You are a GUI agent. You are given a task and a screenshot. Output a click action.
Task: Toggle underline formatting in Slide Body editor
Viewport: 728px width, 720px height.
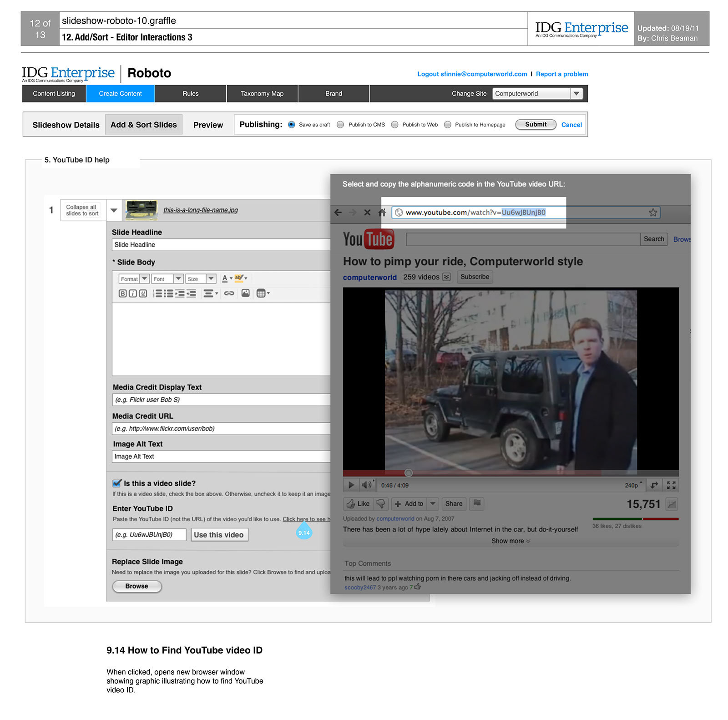pos(143,294)
